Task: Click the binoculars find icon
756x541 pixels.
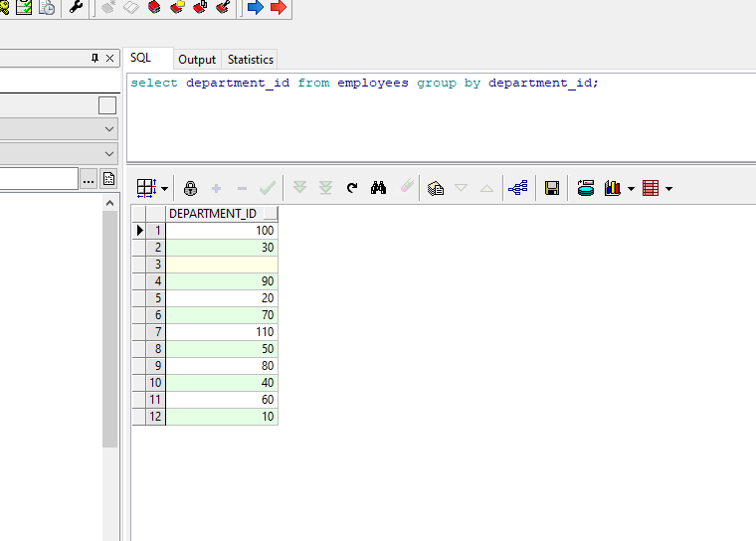Action: (x=378, y=188)
